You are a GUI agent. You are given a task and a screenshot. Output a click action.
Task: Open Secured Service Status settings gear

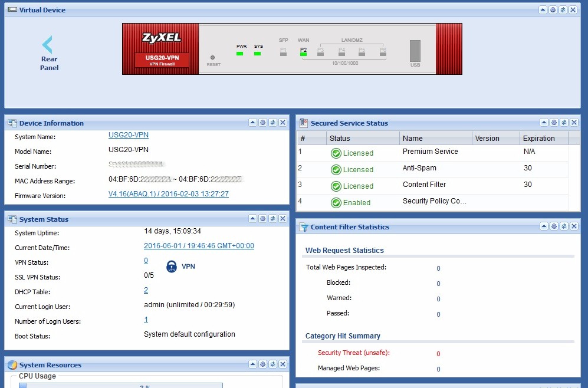[554, 122]
